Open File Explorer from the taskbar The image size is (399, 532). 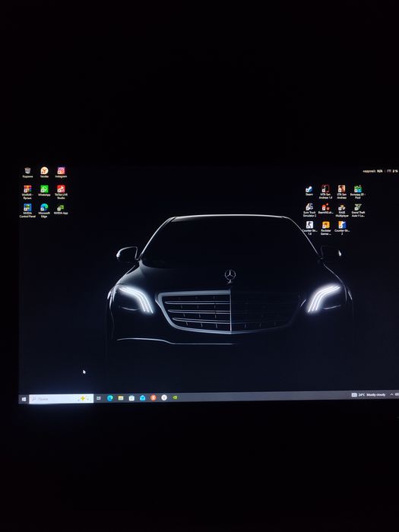pos(121,398)
